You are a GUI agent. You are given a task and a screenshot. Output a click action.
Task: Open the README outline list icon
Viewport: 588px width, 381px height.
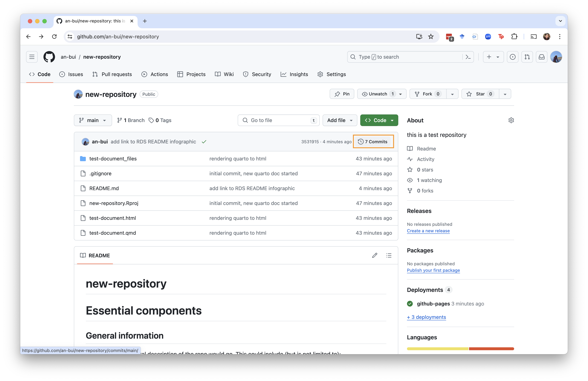[x=389, y=255]
